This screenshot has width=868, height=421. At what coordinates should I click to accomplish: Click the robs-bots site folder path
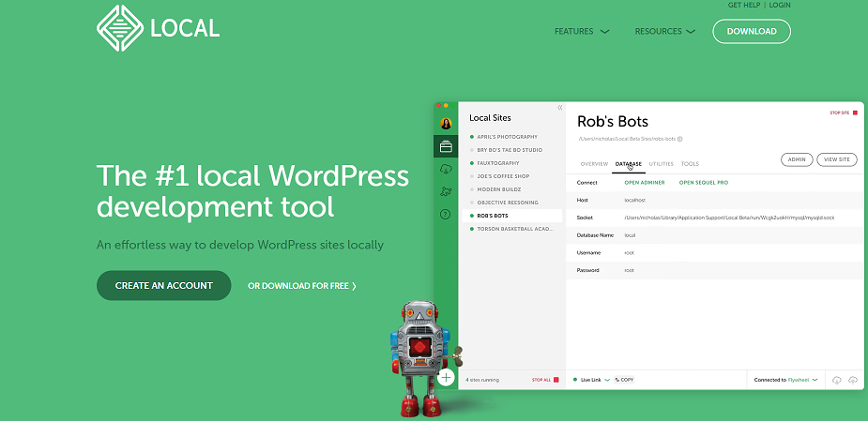coord(627,139)
